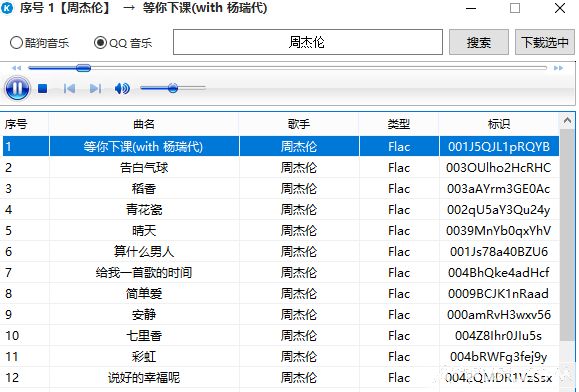Viewport: 579px width, 392px height.
Task: Sort by the 曲名 column header
Action: pos(144,124)
